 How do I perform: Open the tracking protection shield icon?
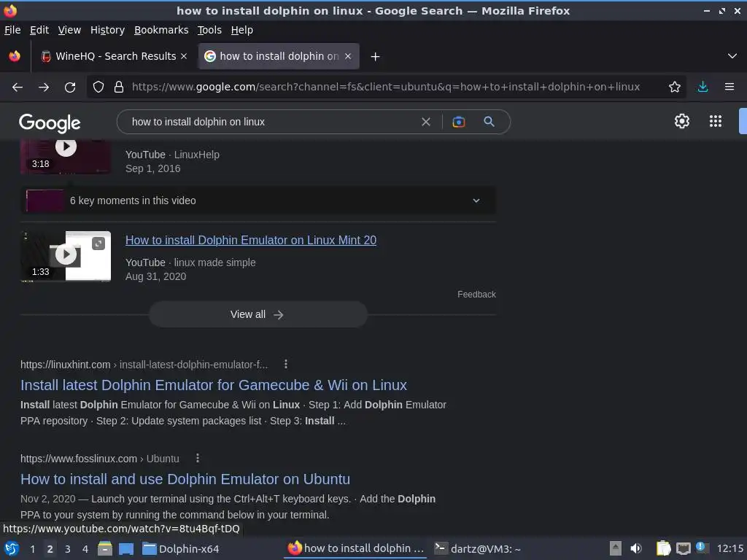click(x=98, y=87)
